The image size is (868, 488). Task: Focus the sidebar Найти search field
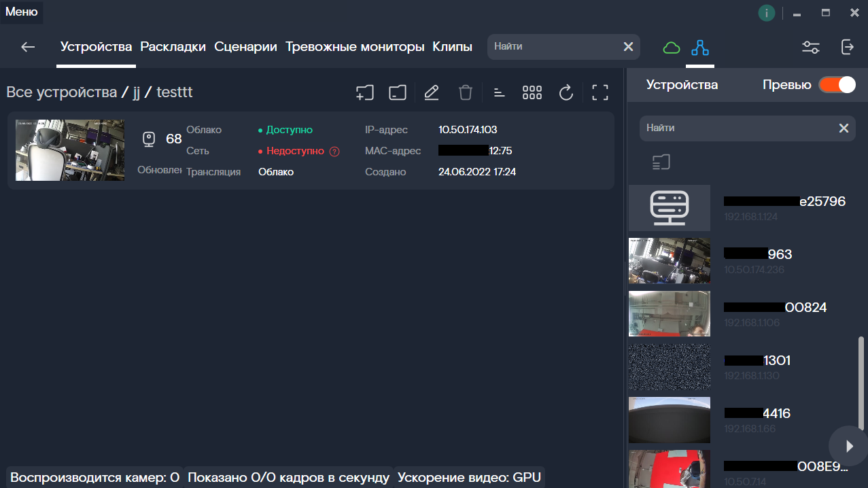(x=748, y=128)
